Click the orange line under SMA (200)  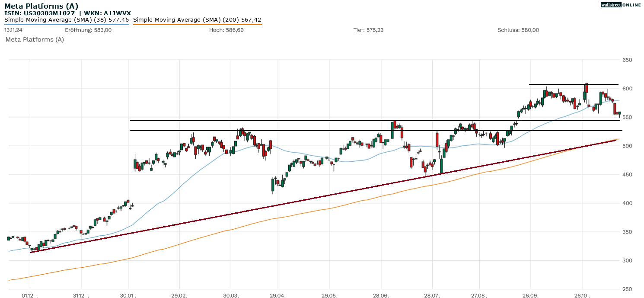[x=197, y=24]
